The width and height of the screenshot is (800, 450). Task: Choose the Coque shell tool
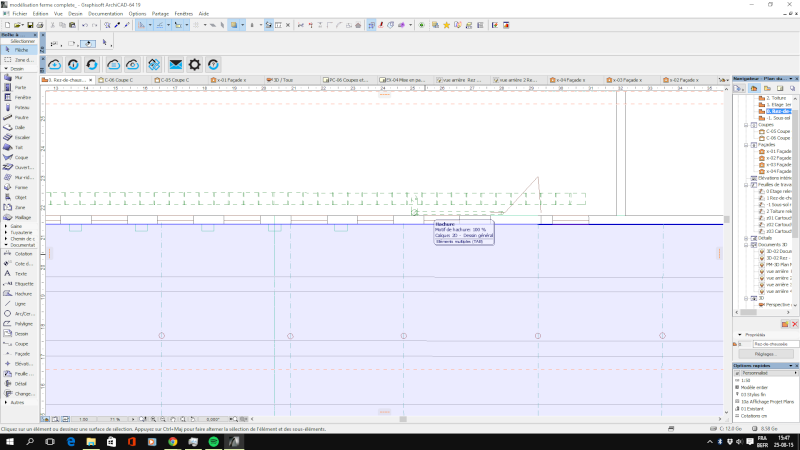pyautogui.click(x=19, y=158)
